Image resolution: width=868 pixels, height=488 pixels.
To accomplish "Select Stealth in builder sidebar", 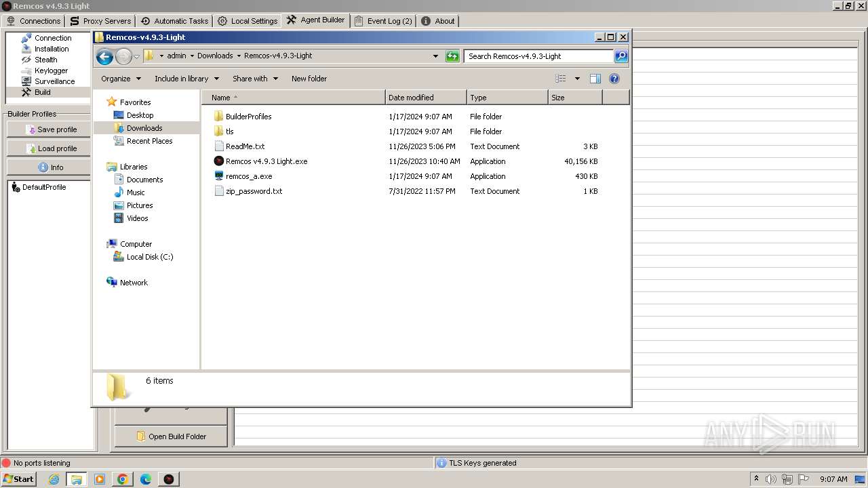I will (x=47, y=60).
